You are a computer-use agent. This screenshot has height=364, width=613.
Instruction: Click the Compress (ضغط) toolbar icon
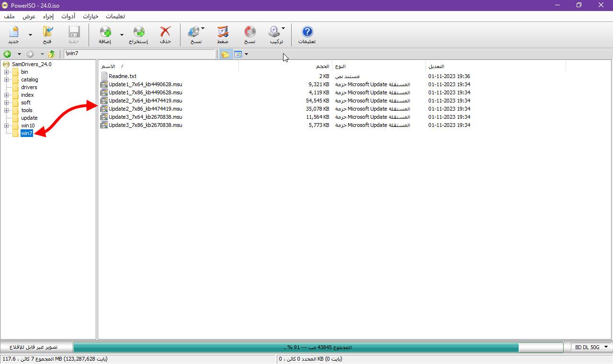pos(223,32)
